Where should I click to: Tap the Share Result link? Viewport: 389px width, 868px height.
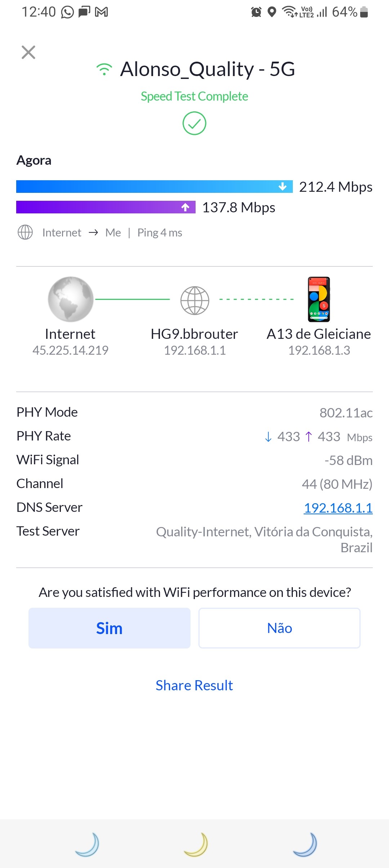194,685
